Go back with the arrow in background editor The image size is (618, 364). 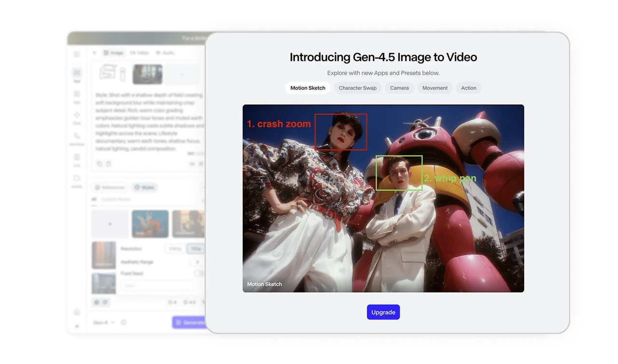(95, 53)
